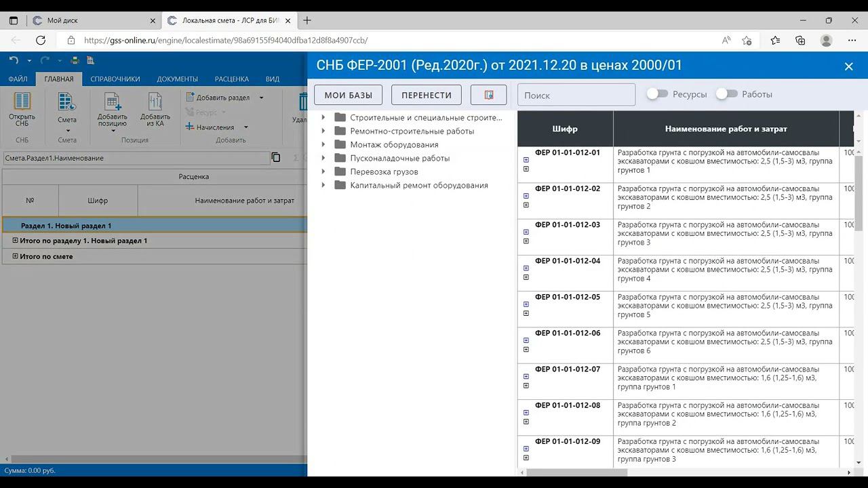Switch to the Мой диск browser tab
The height and width of the screenshot is (488, 868).
(x=93, y=20)
